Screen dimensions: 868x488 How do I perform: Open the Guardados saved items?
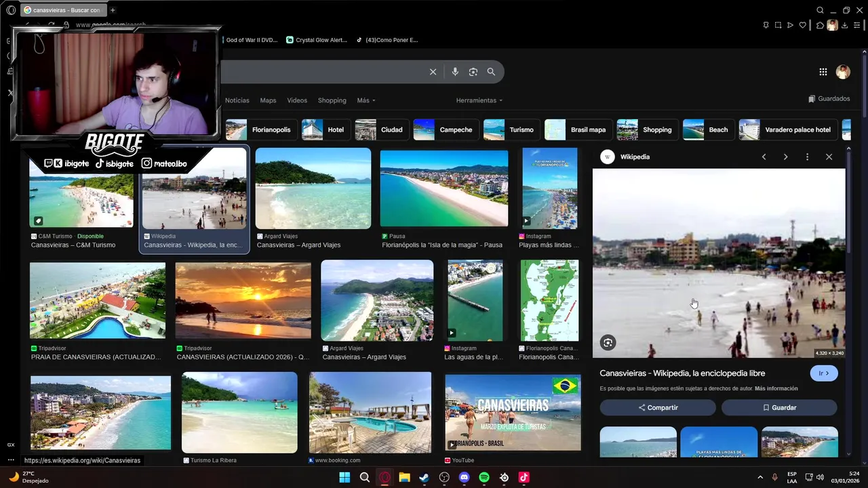pyautogui.click(x=829, y=99)
